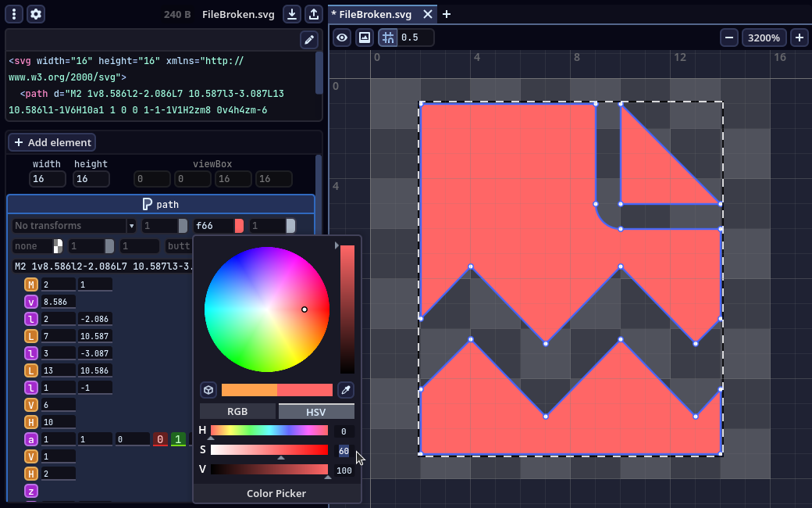Click the saturation S slider bar
This screenshot has width=812, height=508.
(x=269, y=449)
